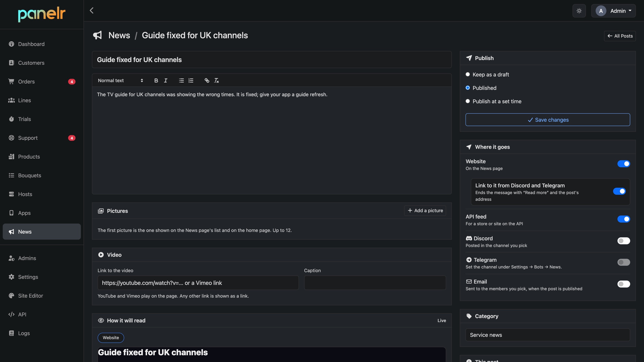Toggle bold formatting in editor toolbar

coord(156,80)
